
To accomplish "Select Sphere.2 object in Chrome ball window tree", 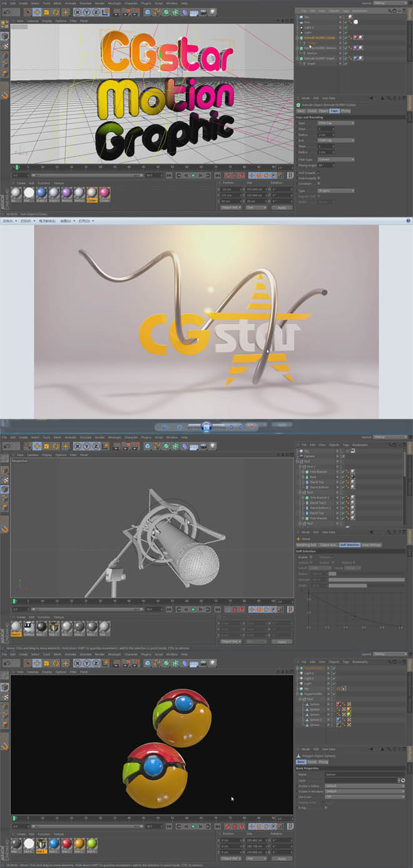I will 315,720.
